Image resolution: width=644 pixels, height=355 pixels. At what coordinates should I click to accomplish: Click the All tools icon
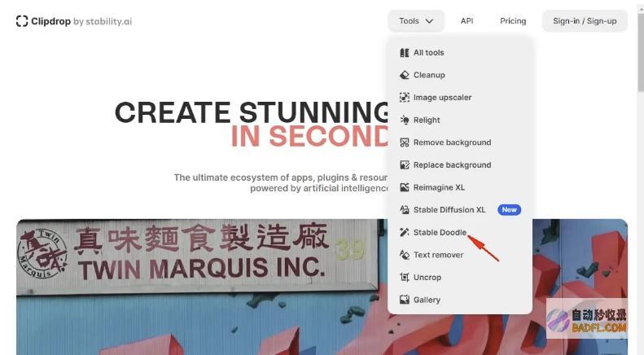point(405,53)
